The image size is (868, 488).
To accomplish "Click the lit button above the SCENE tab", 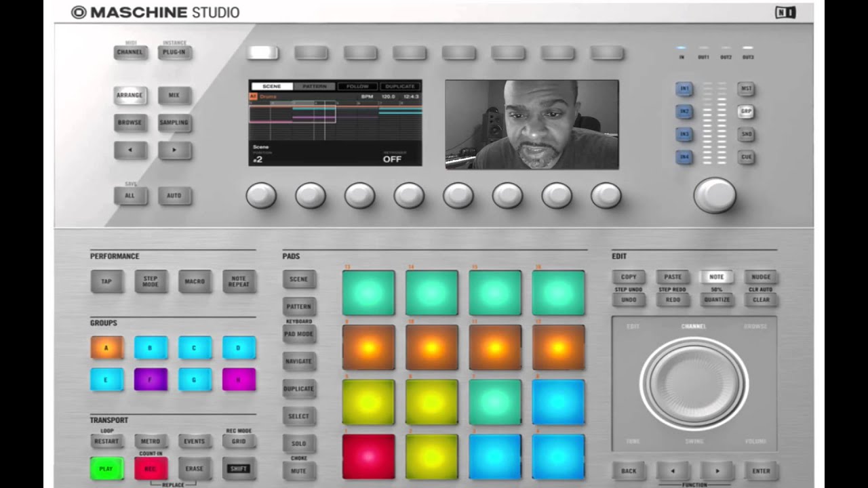I will pos(262,52).
